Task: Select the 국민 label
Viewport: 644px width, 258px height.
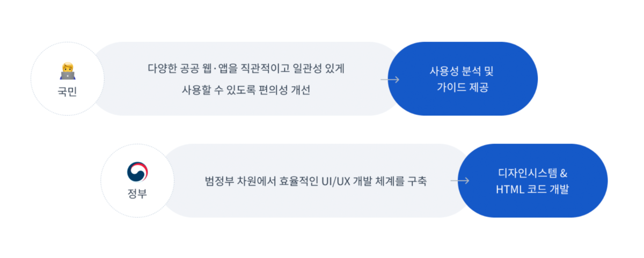Action: point(68,92)
